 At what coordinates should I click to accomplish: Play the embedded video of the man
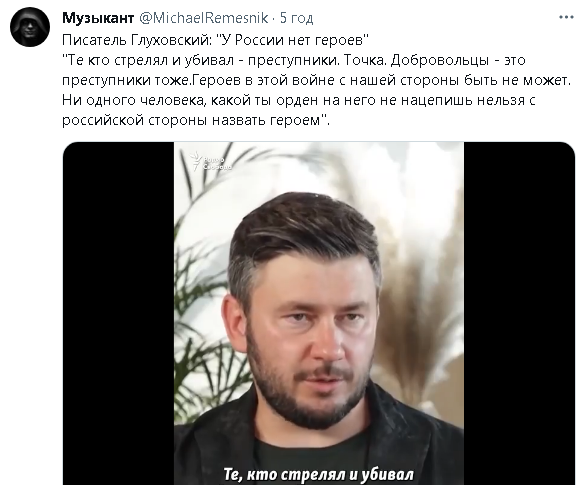click(x=319, y=313)
